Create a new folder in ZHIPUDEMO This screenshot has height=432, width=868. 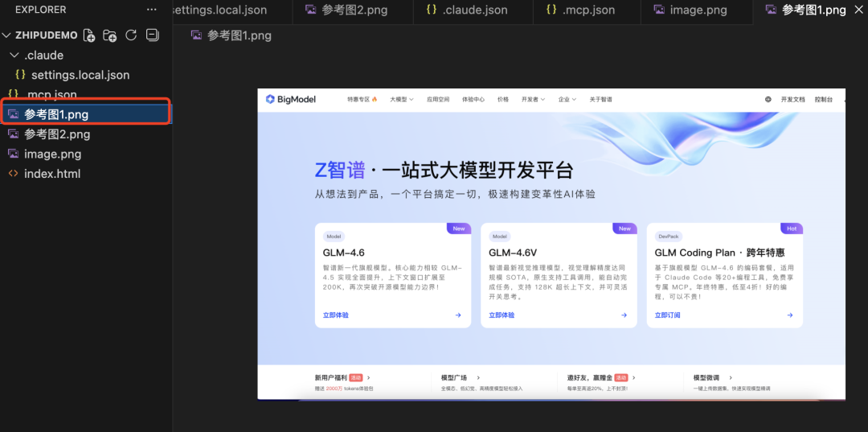(109, 35)
